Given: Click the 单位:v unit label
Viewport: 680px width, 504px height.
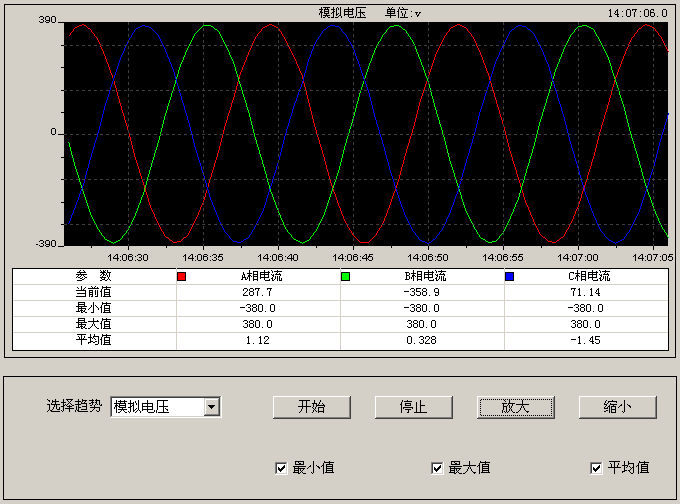Looking at the screenshot, I should point(403,13).
